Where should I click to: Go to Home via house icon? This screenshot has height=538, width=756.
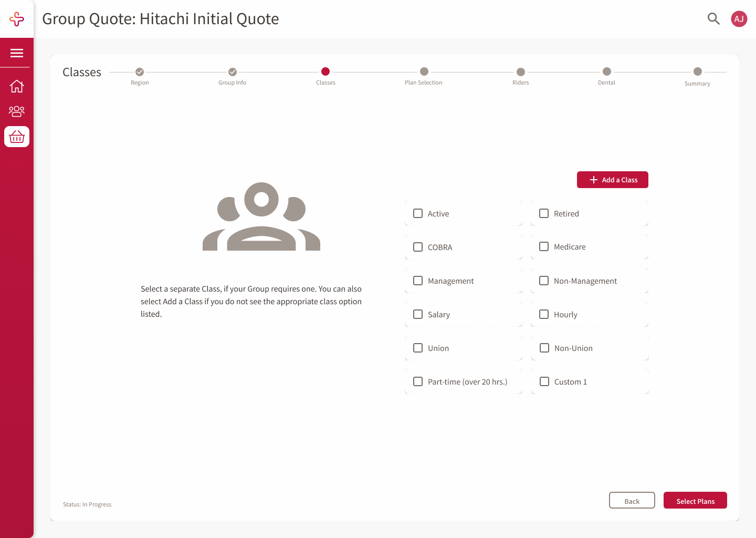tap(17, 86)
